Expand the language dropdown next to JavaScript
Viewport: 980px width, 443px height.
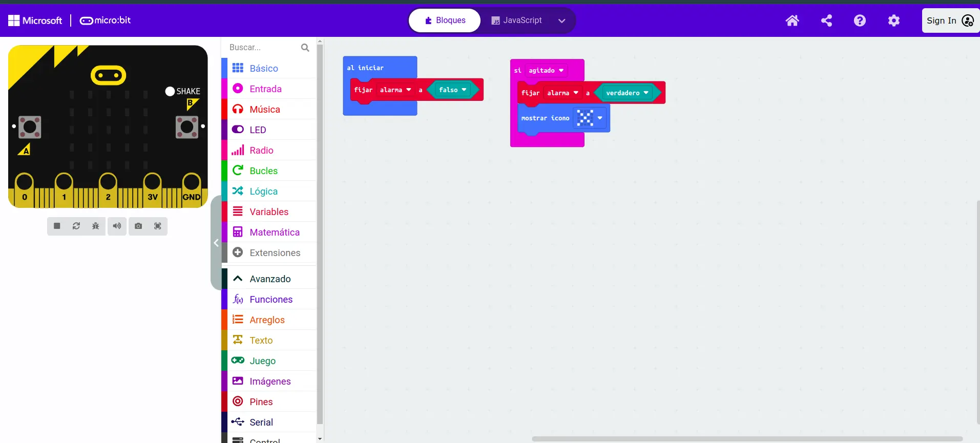click(561, 21)
